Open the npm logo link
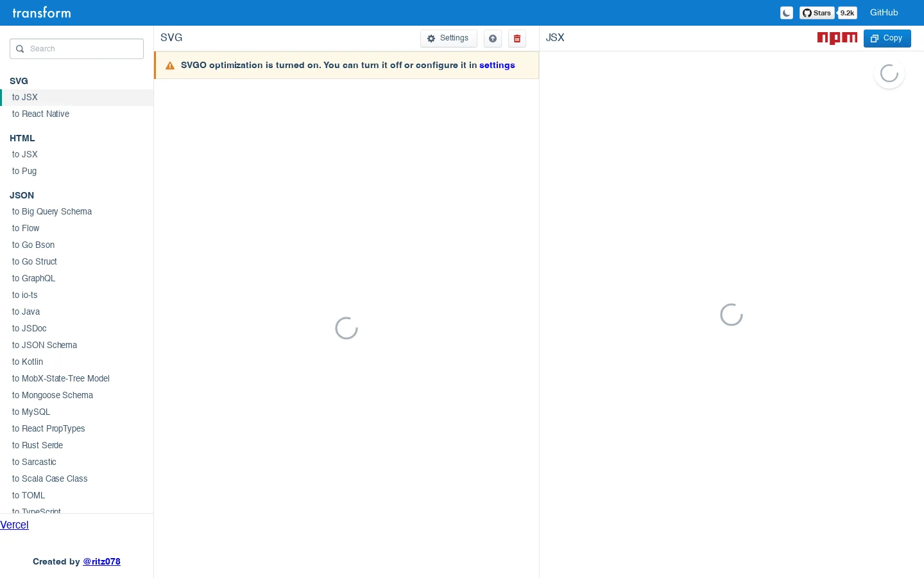Viewport: 924px width, 578px height. click(837, 38)
